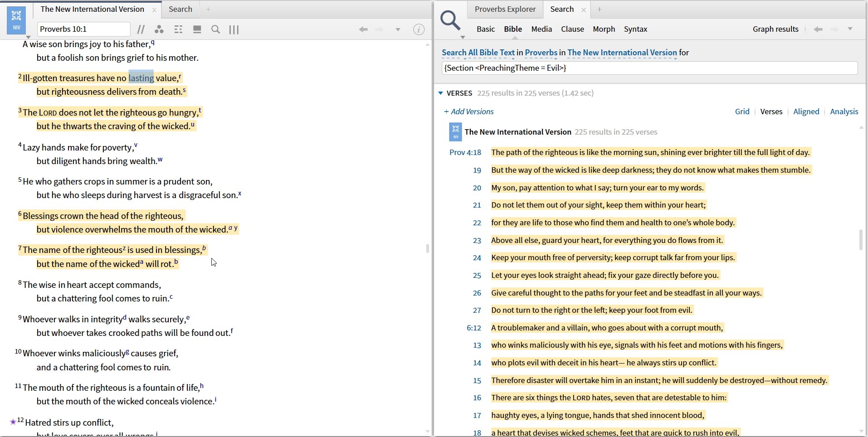This screenshot has width=868, height=437.
Task: Open Prov 4:18 result reference
Action: point(465,152)
